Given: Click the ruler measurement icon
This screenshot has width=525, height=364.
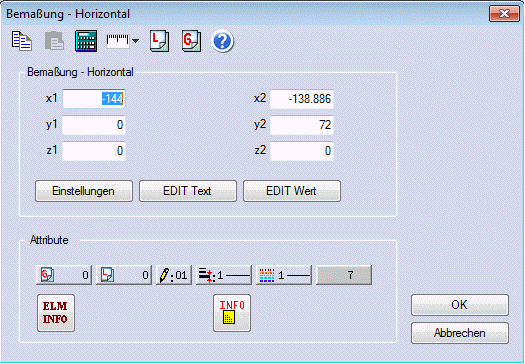Looking at the screenshot, I should (x=118, y=41).
